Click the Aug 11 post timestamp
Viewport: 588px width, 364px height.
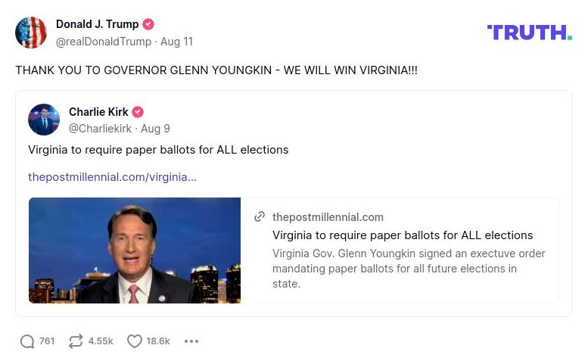coord(176,42)
